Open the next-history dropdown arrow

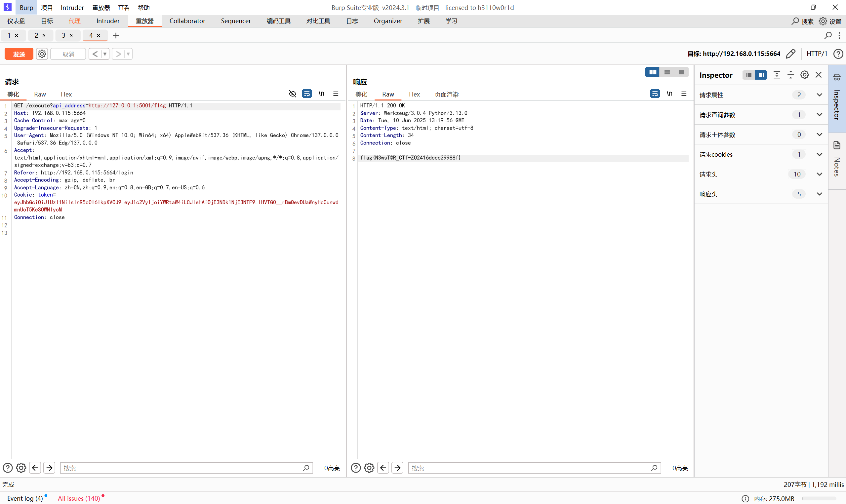pyautogui.click(x=128, y=54)
